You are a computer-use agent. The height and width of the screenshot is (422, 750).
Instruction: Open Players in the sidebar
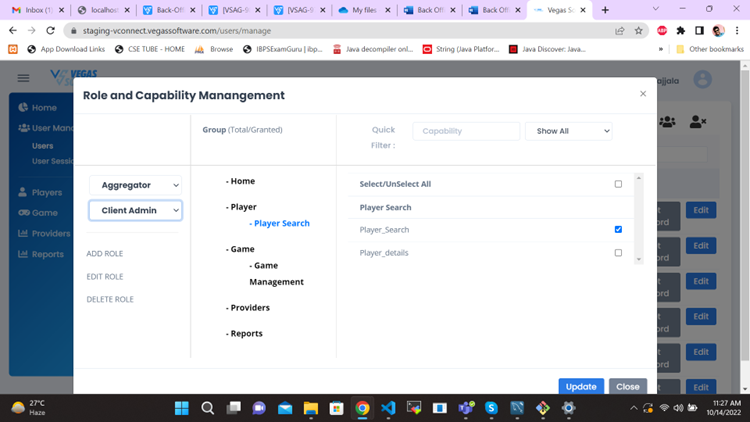(40, 192)
